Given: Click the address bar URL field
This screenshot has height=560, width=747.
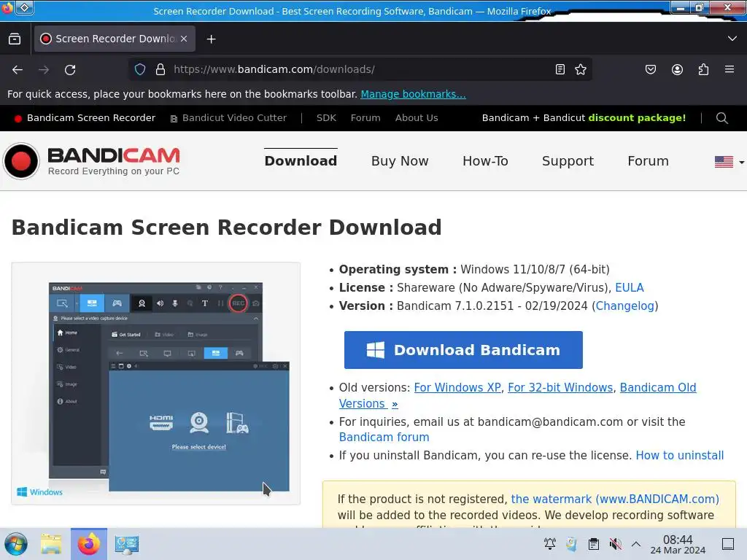Looking at the screenshot, I should click(360, 69).
